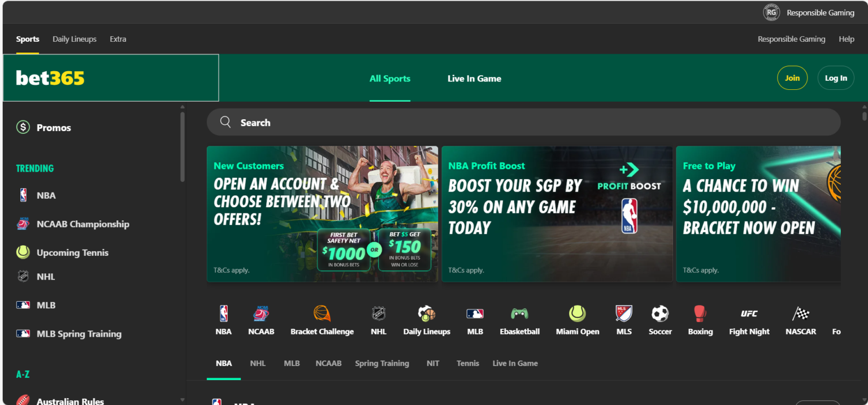Select the NBA tab under the carousel

click(x=224, y=363)
